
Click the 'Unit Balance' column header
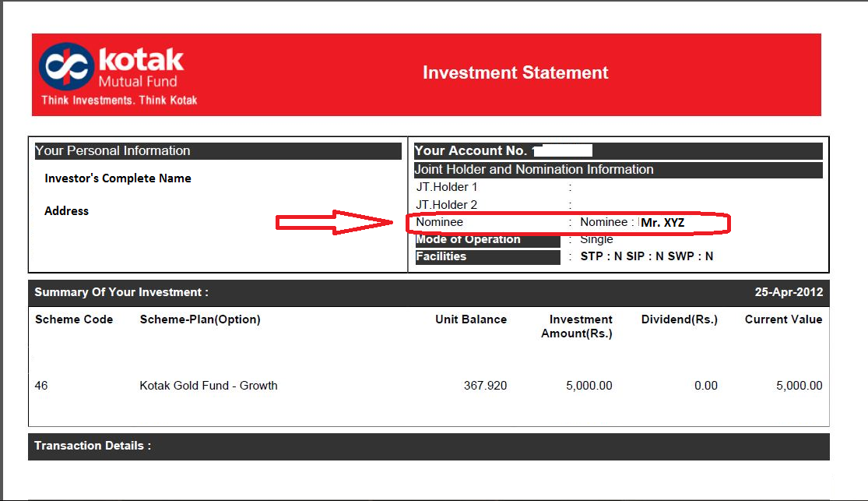point(470,319)
